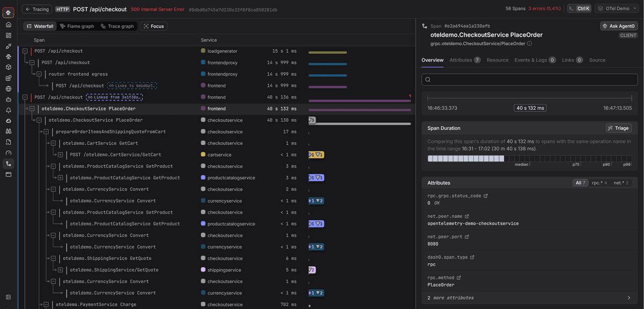This screenshot has height=309, width=644.
Task: Open the Attributes tab
Action: coord(465,60)
